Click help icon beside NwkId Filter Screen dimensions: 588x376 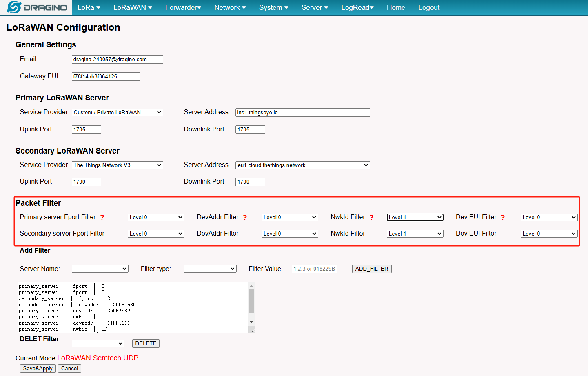pos(371,218)
